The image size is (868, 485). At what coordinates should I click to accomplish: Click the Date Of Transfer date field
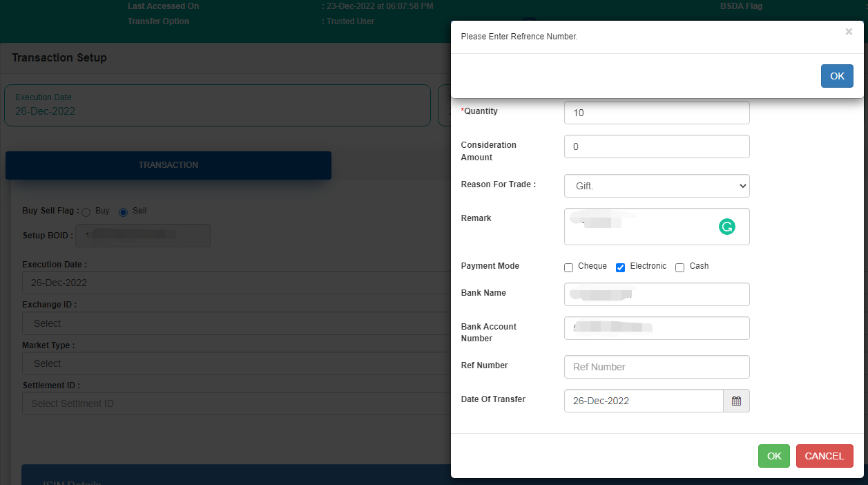pyautogui.click(x=644, y=401)
